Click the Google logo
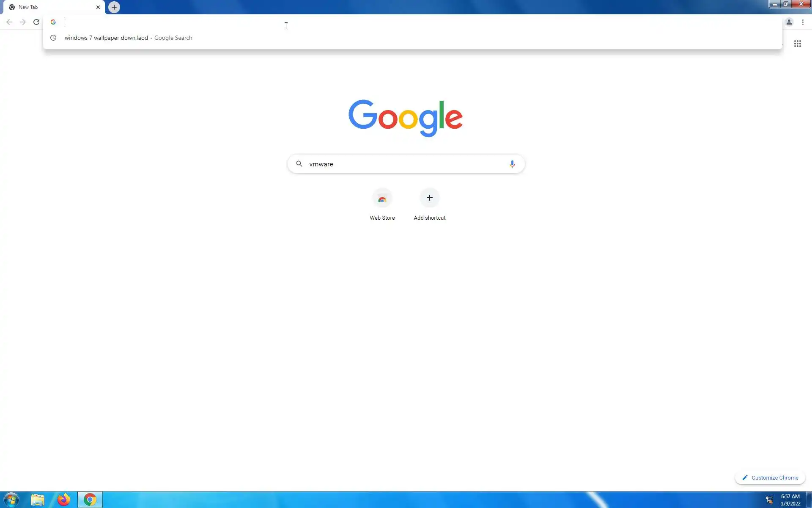The image size is (812, 508). tap(405, 118)
